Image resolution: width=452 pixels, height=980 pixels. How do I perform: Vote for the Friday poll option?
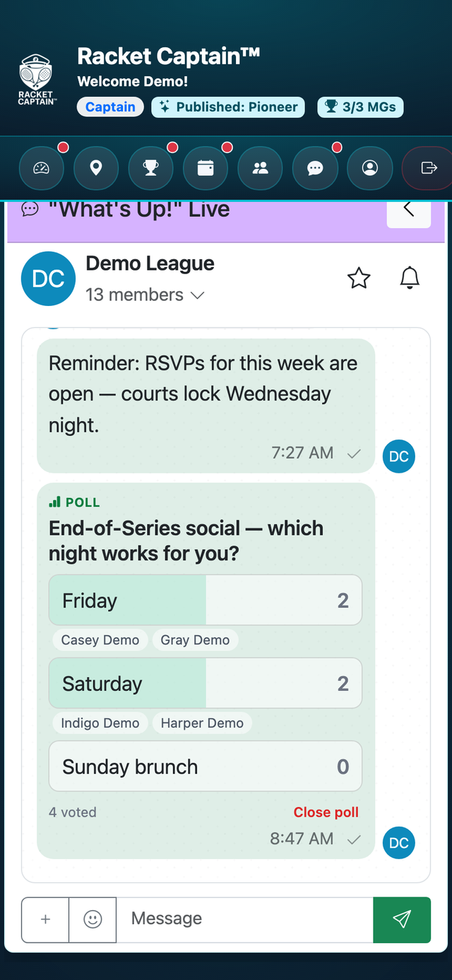(x=206, y=601)
